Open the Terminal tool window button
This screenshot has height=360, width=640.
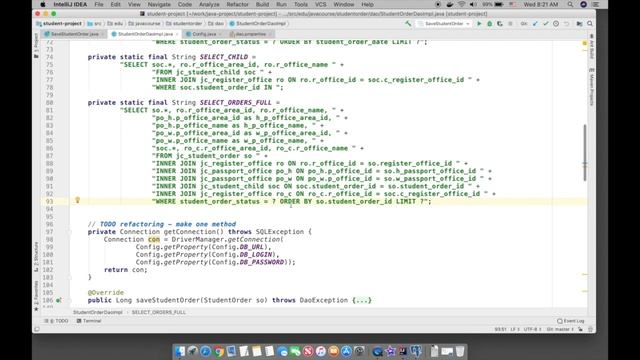(x=89, y=321)
